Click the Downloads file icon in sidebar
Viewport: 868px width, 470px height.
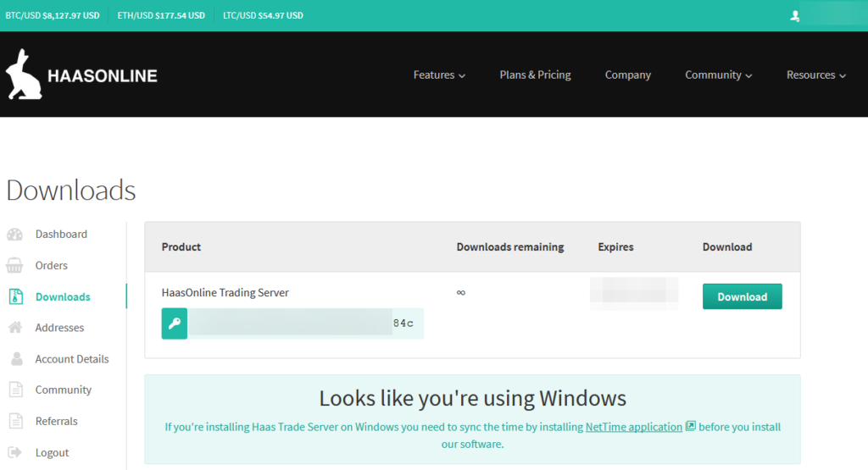click(x=16, y=297)
